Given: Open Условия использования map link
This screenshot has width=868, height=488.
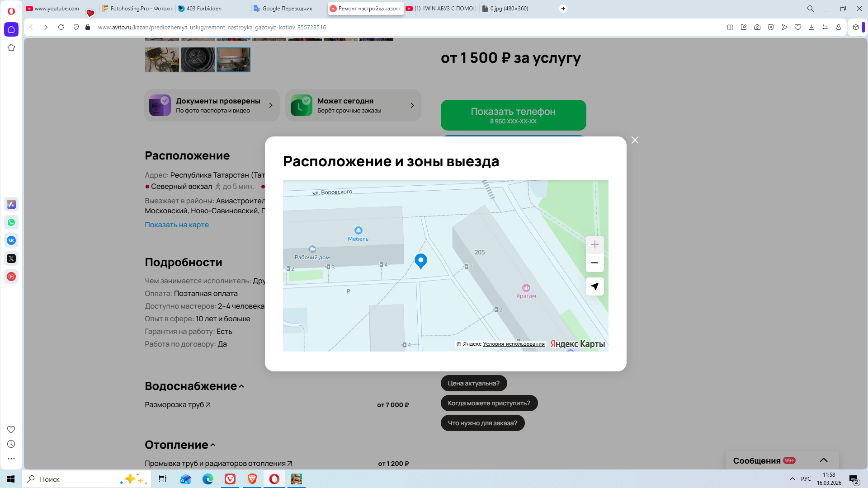Looking at the screenshot, I should click(514, 344).
